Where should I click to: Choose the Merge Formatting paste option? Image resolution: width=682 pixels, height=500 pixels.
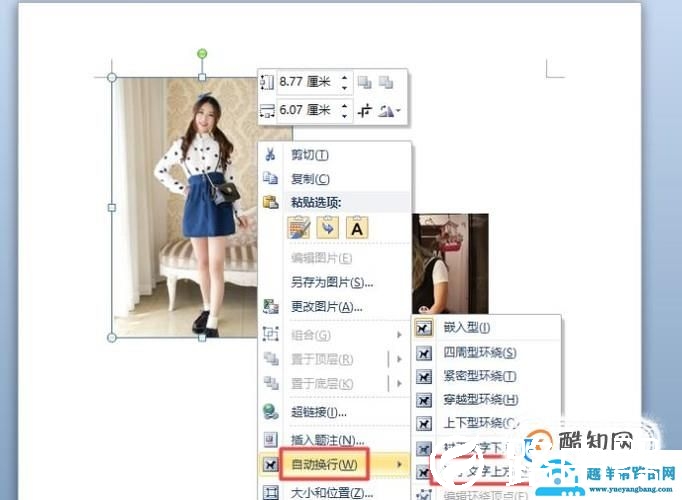(x=328, y=228)
